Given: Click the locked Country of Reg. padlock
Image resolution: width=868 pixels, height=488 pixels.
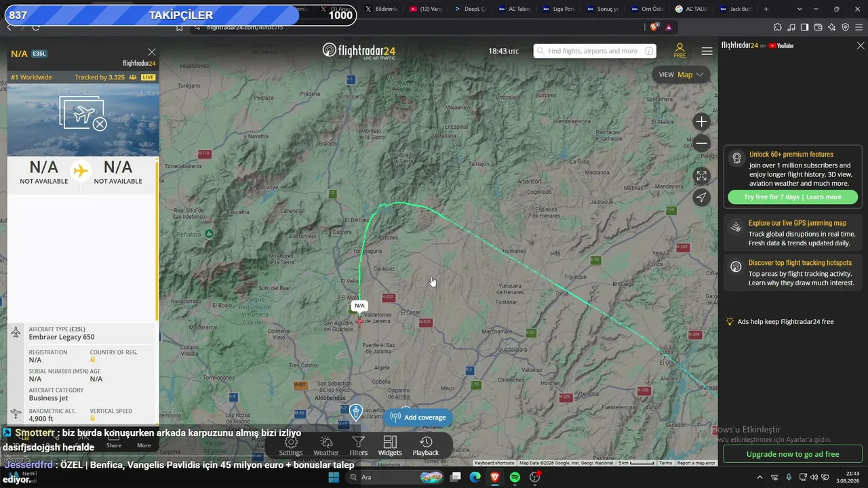Looking at the screenshot, I should tap(93, 360).
